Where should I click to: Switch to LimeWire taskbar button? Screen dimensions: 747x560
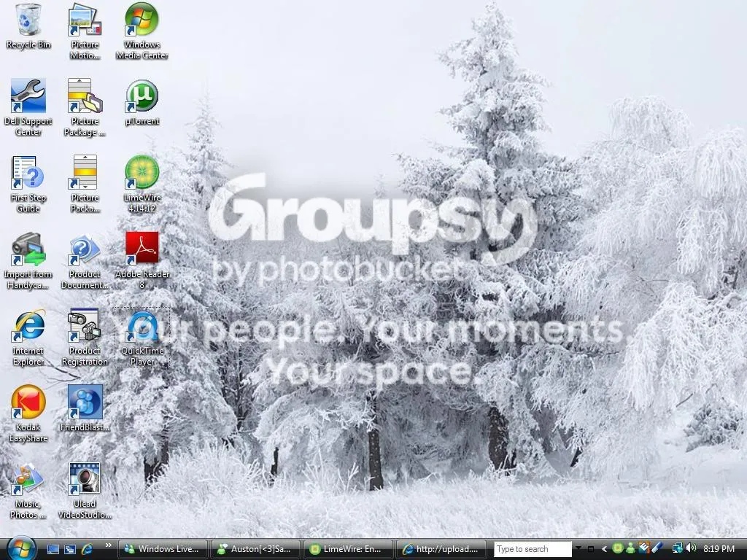coord(348,549)
